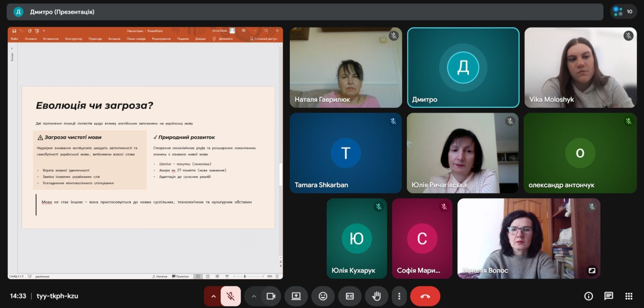
Task: Toggle the camera on or off
Action: (271, 296)
